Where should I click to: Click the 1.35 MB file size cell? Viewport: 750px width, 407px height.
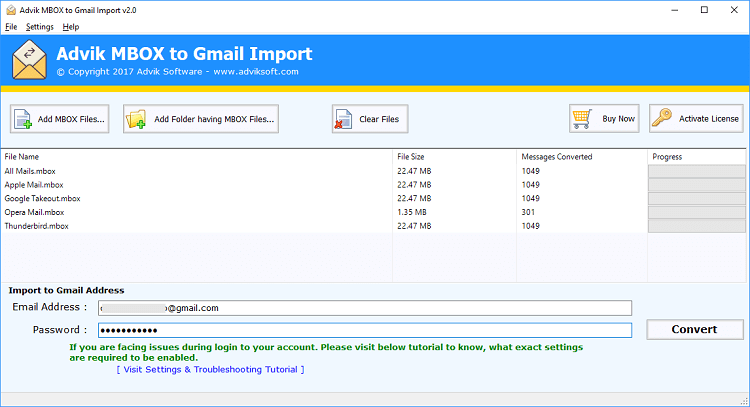pyautogui.click(x=411, y=212)
